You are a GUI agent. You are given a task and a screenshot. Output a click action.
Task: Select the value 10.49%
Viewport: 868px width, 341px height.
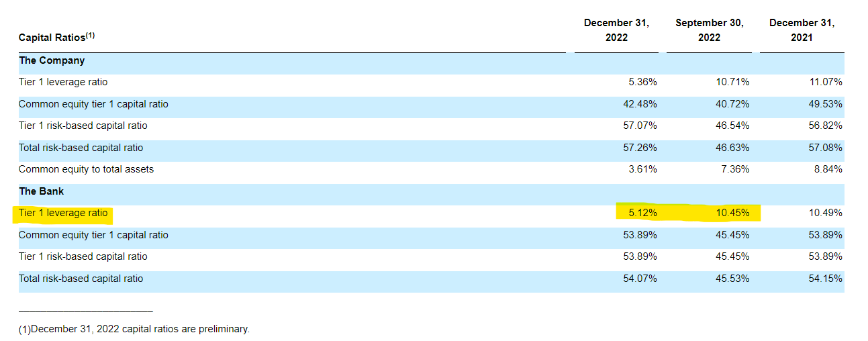[826, 213]
